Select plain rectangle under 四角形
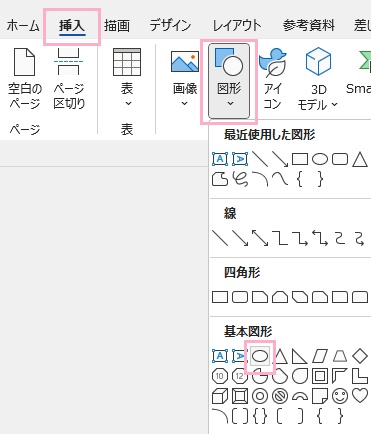371x434 pixels. [220, 297]
